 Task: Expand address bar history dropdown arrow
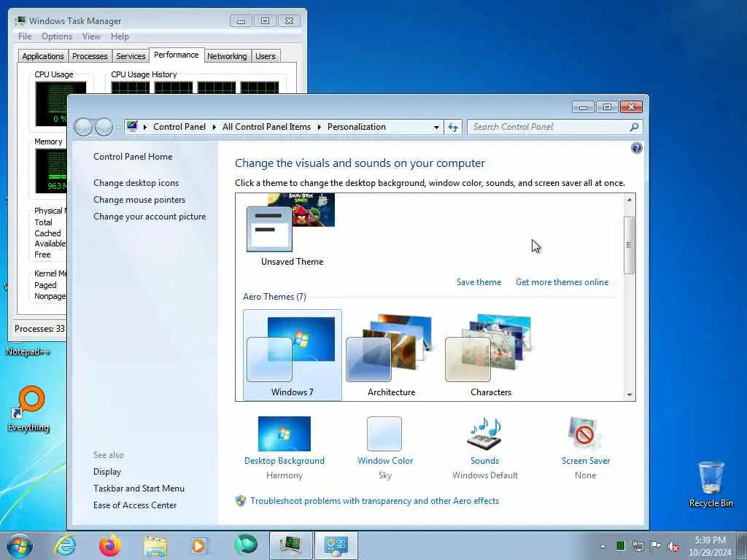pyautogui.click(x=436, y=127)
